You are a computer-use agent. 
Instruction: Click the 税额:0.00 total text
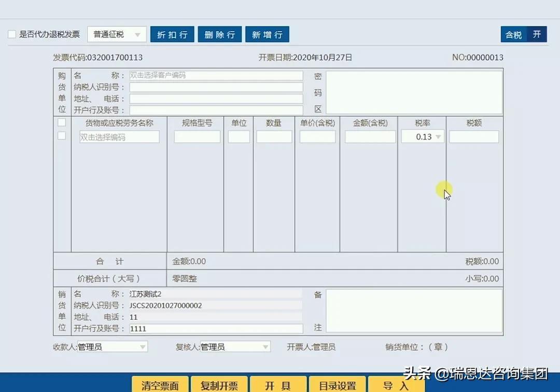(482, 261)
